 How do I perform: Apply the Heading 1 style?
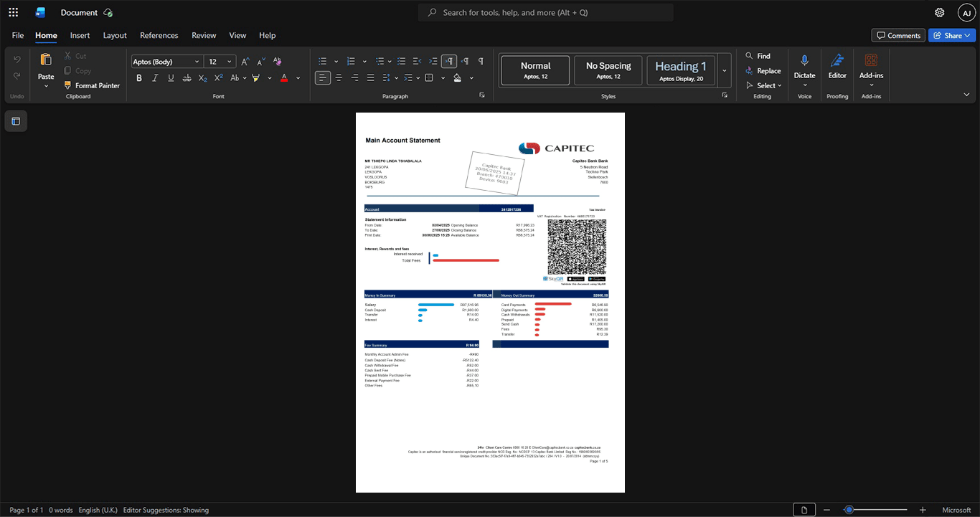[x=681, y=70]
